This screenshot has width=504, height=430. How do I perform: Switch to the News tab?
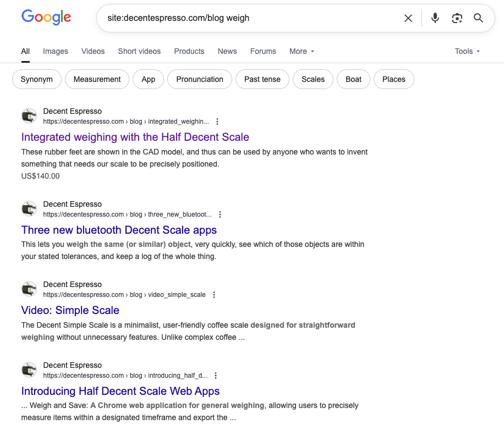click(x=227, y=51)
